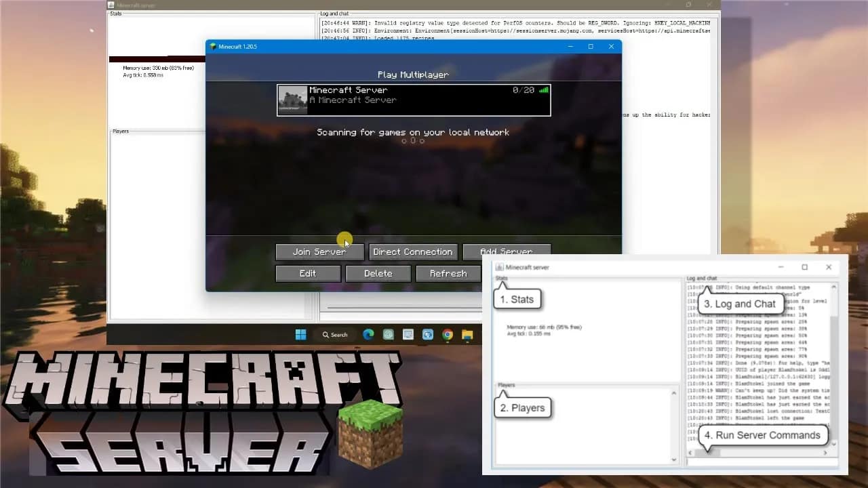Delete the selected server
The image size is (868, 488).
[x=378, y=273]
